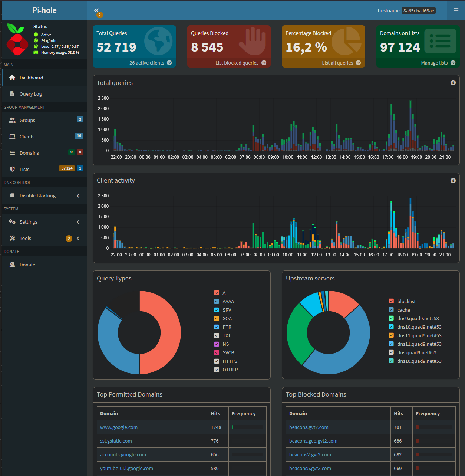This screenshot has width=465, height=476.
Task: Toggle the AAAA query type checkbox
Action: [x=217, y=301]
